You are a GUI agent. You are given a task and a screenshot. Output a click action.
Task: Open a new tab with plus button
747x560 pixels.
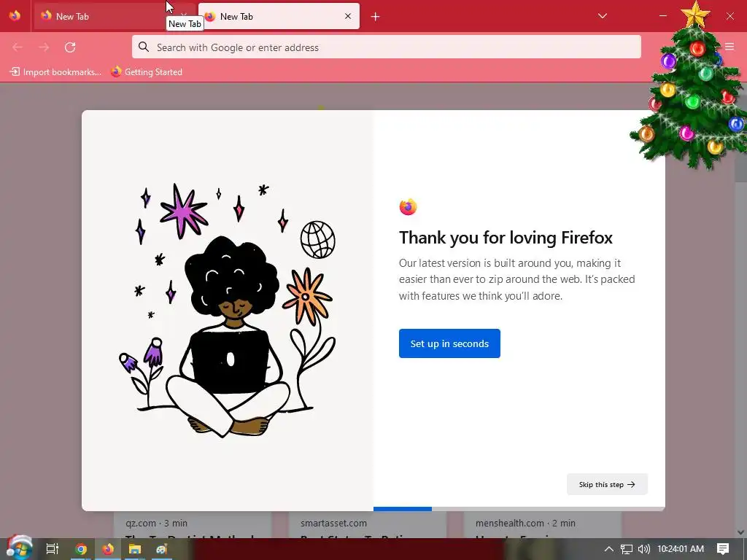[376, 17]
